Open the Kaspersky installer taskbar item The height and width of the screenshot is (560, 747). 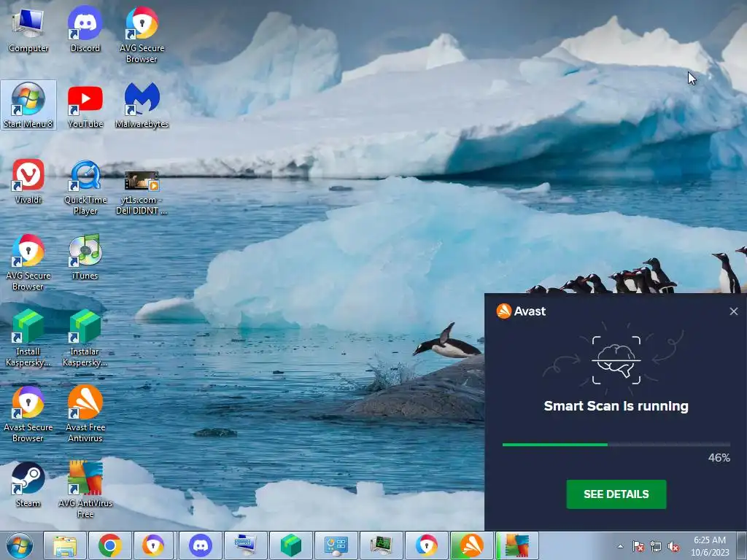point(290,545)
